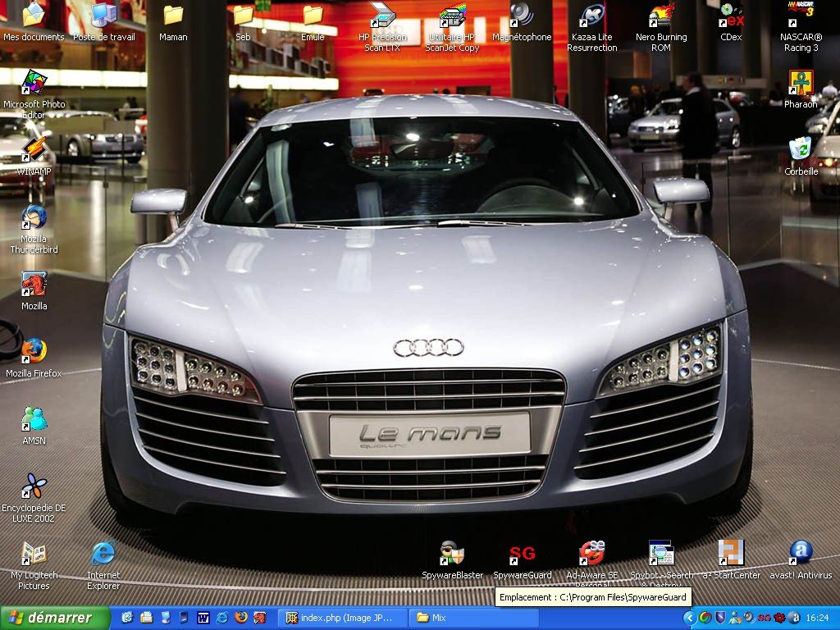Open Mozilla Thunderbird desktop icon
This screenshot has height=630, width=840.
tap(34, 218)
